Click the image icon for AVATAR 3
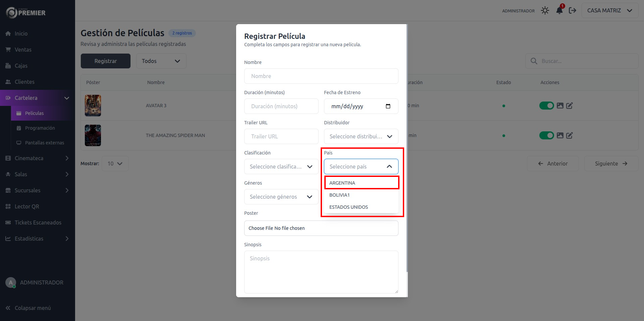 point(560,106)
